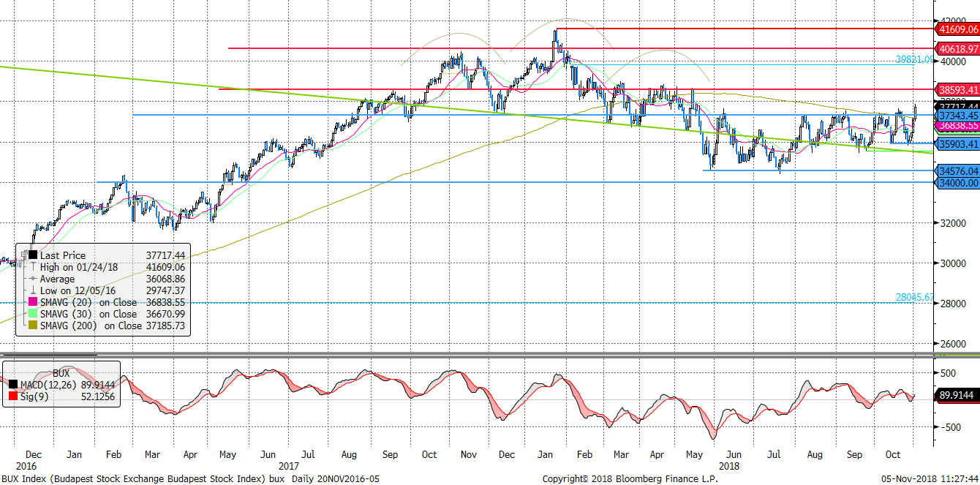The image size is (980, 485).
Task: Click the SMAVG (30) value 36670.99
Action: [x=166, y=313]
